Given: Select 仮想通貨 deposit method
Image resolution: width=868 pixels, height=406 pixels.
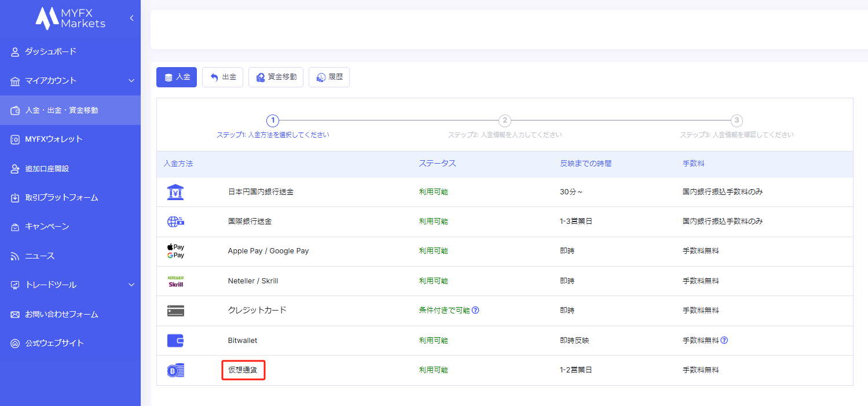Looking at the screenshot, I should click(x=243, y=370).
